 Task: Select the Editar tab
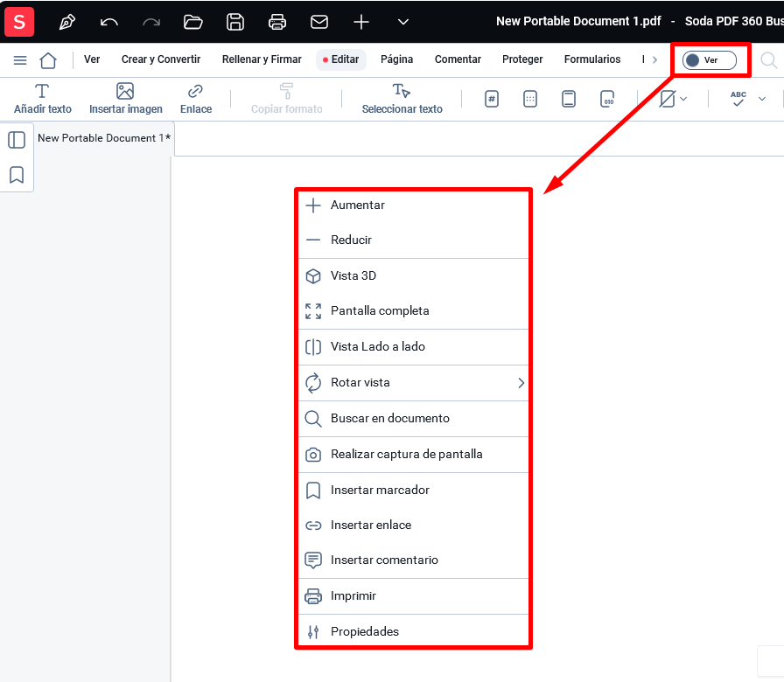(341, 59)
